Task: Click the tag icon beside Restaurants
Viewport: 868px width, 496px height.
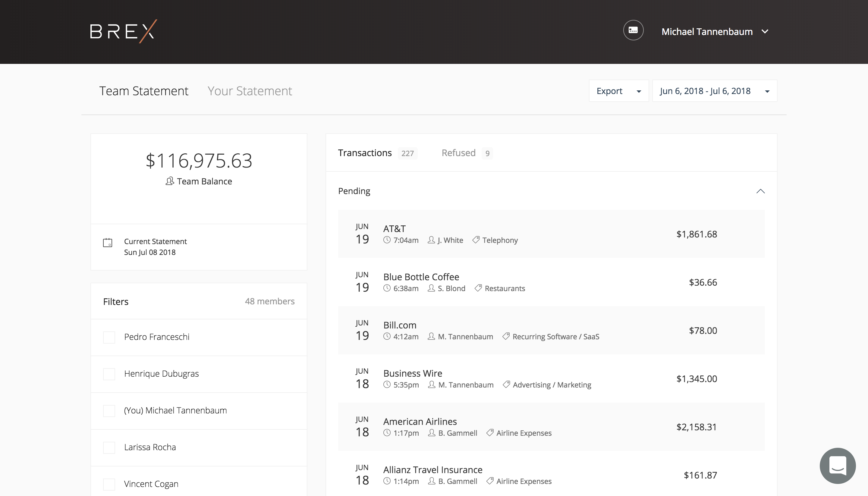Action: click(478, 288)
